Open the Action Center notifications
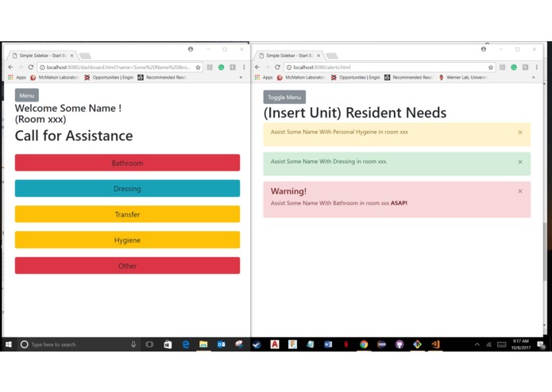This screenshot has width=552, height=392. pyautogui.click(x=541, y=344)
